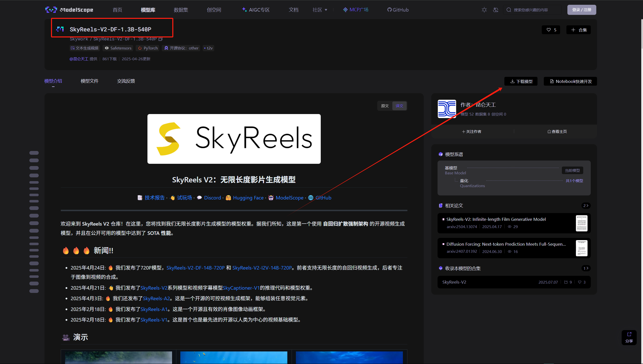Like the model via the heart icon
The width and height of the screenshot is (643, 364).
click(x=548, y=30)
